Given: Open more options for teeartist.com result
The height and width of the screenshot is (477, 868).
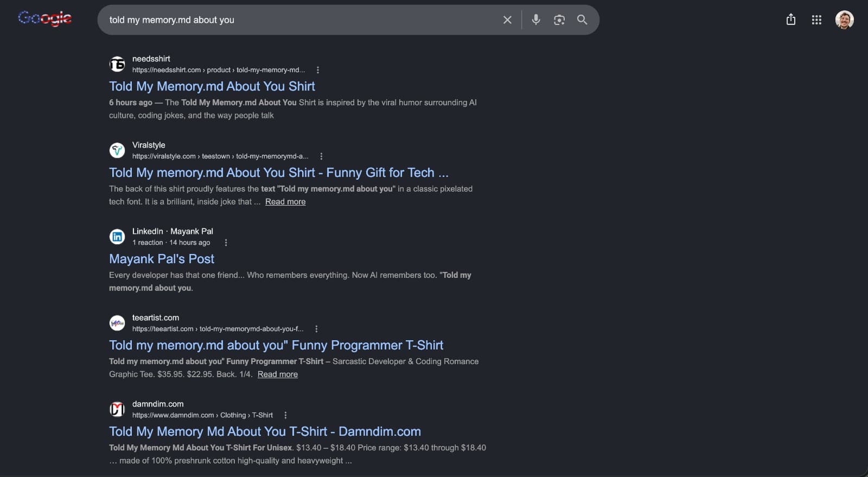Looking at the screenshot, I should pyautogui.click(x=316, y=329).
